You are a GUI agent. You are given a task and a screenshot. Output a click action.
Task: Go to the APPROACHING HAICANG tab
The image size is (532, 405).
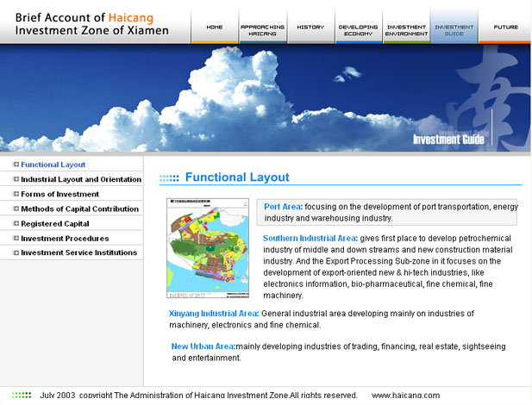262,30
